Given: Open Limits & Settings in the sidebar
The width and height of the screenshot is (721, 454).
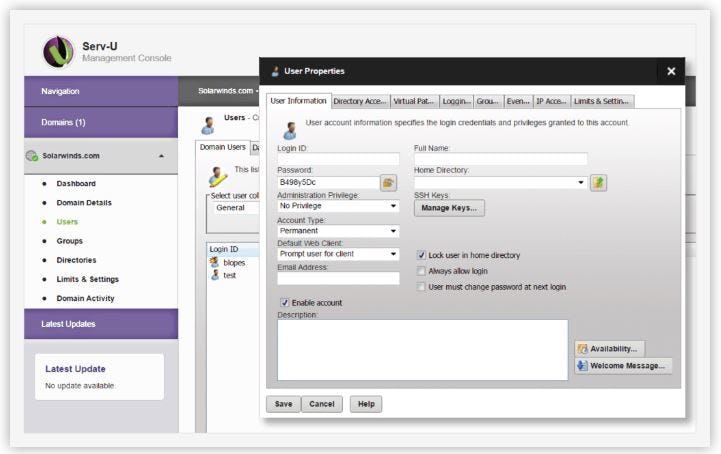Looking at the screenshot, I should (x=87, y=279).
